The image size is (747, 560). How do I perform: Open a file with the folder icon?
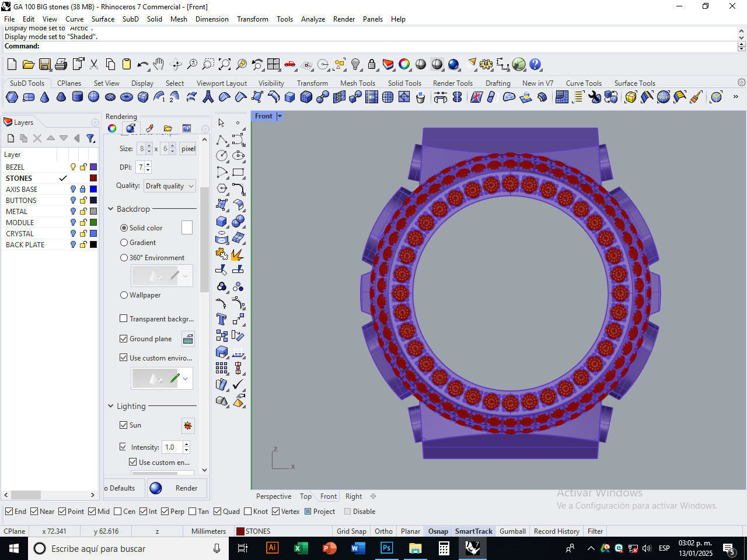click(28, 64)
